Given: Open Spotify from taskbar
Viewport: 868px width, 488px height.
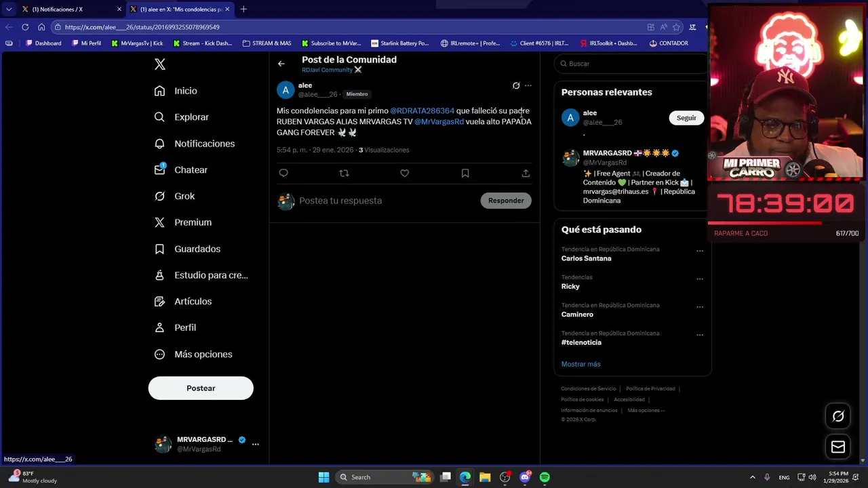Looking at the screenshot, I should point(545,477).
